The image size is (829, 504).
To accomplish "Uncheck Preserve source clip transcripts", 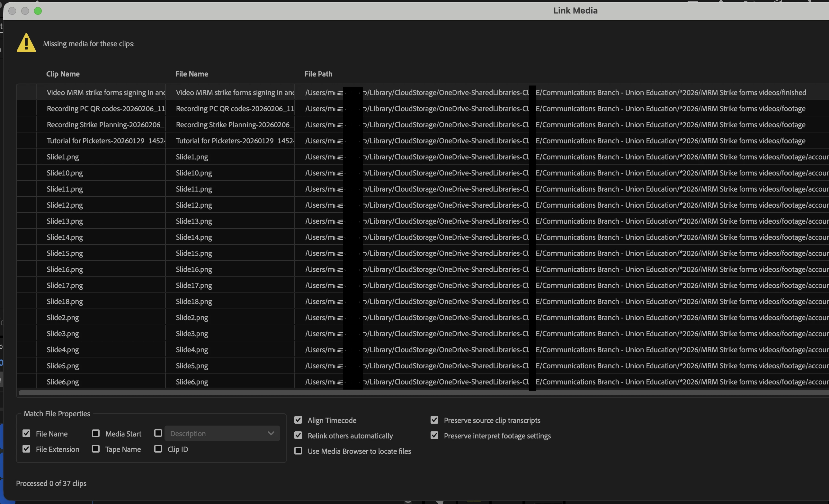I will click(434, 420).
